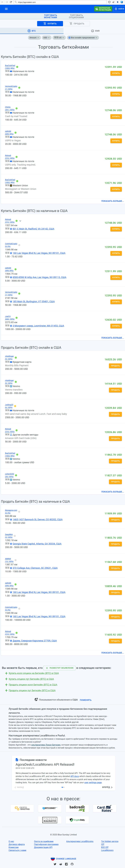Open the hamburger navigation menu
This screenshot has width=125, height=868.
click(x=6, y=9)
